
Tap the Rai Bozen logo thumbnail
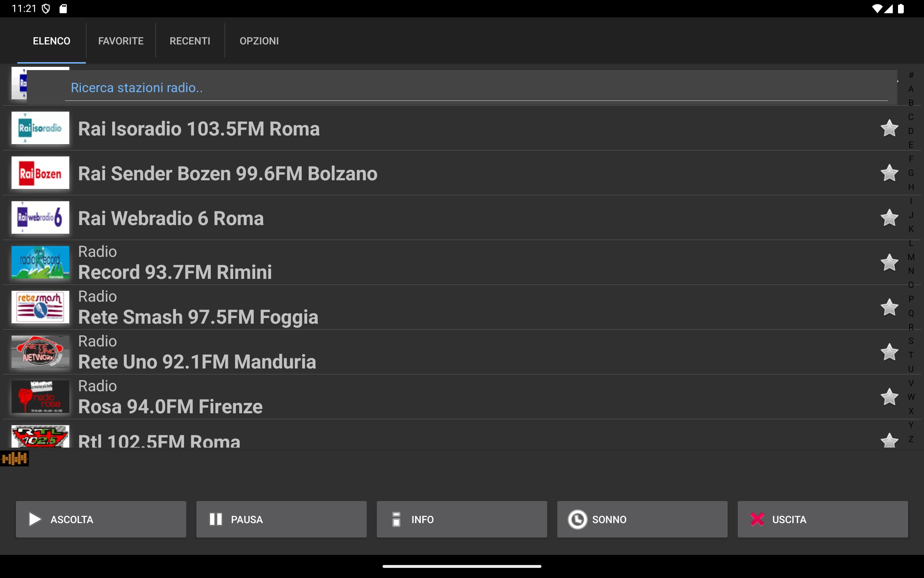pyautogui.click(x=40, y=172)
